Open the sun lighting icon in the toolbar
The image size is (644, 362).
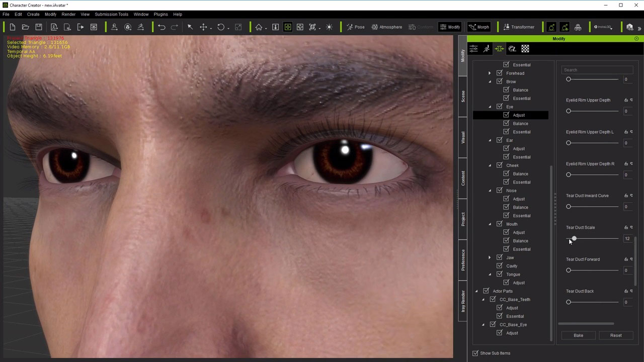(x=329, y=27)
